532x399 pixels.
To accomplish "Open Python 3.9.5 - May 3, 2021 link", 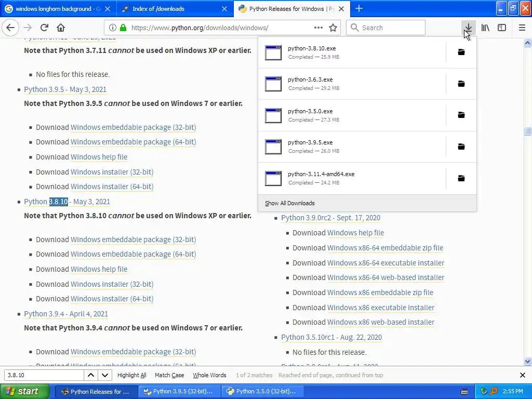I will coord(65,89).
